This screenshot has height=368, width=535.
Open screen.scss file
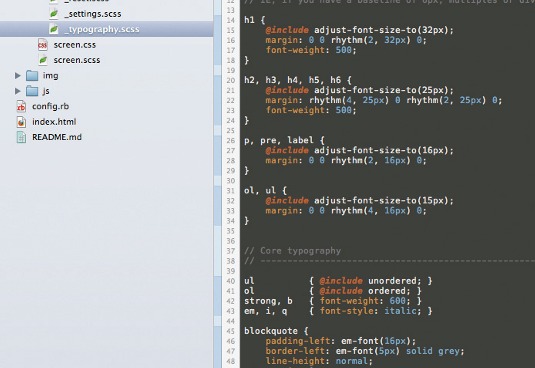tap(77, 60)
